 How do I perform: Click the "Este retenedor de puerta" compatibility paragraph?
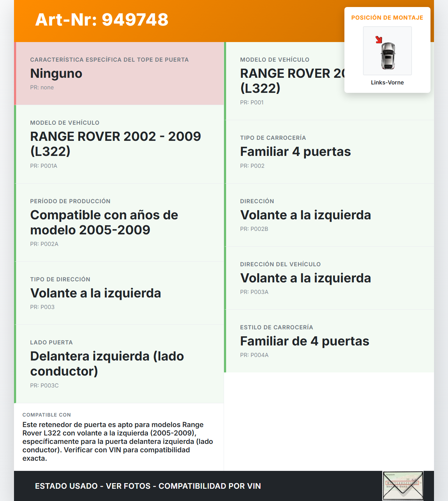(118, 441)
